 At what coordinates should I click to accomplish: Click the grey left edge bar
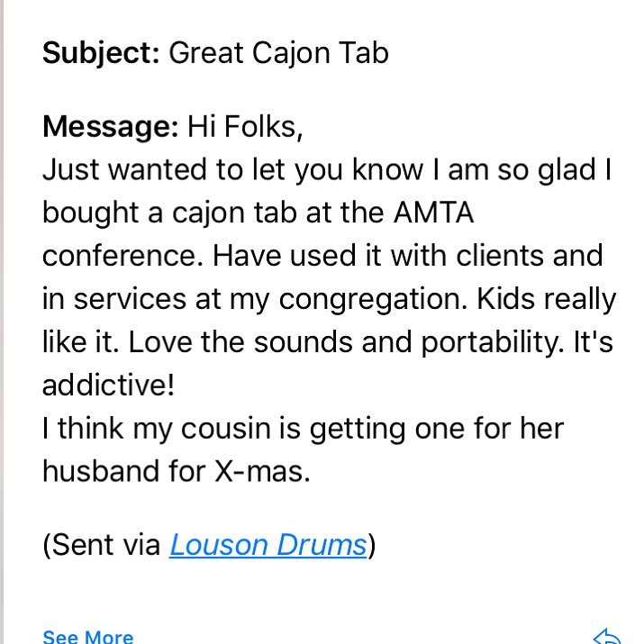2,322
